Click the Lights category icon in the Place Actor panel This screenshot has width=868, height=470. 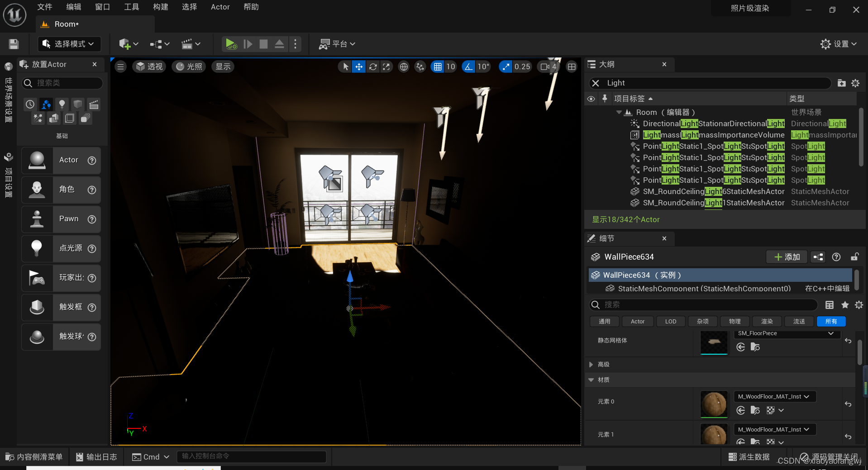click(x=62, y=104)
